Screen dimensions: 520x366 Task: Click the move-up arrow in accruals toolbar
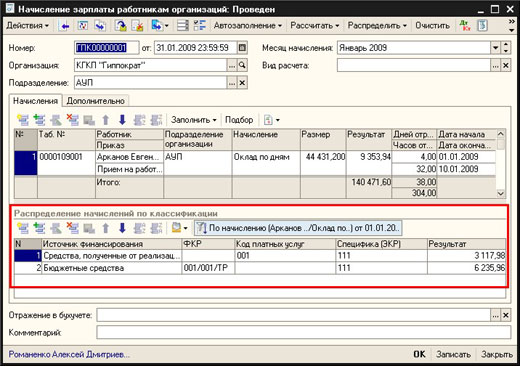pos(106,120)
